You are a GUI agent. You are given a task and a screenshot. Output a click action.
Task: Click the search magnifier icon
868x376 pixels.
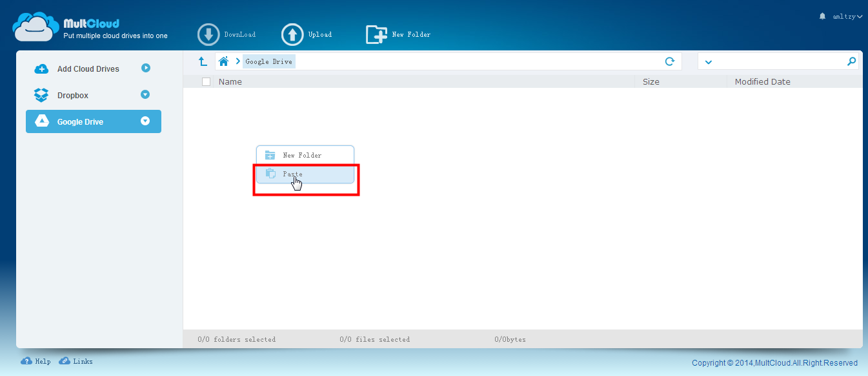click(851, 61)
